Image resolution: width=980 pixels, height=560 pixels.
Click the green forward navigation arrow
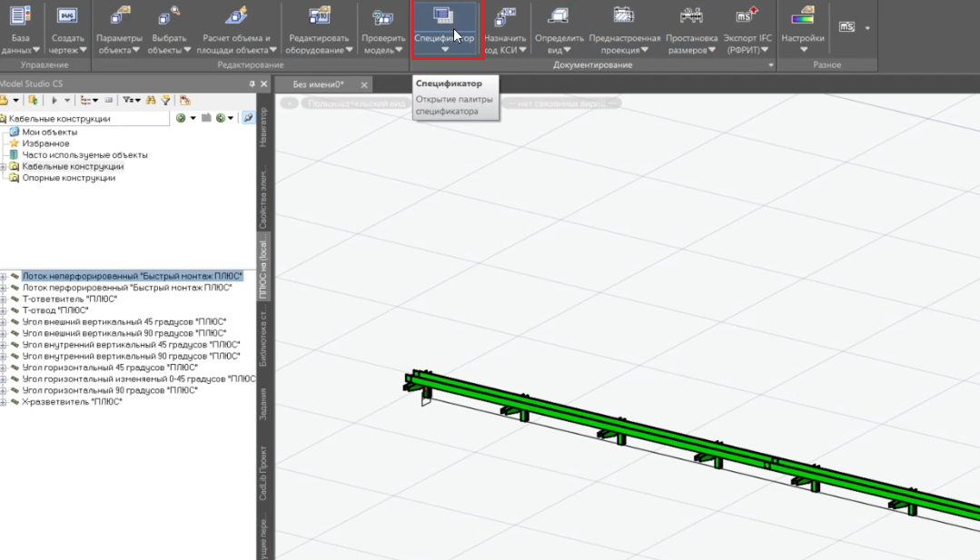click(x=220, y=118)
